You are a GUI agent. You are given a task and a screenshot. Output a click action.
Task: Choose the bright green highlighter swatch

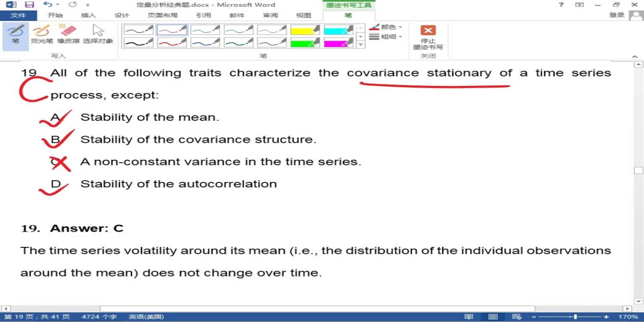pos(306,43)
